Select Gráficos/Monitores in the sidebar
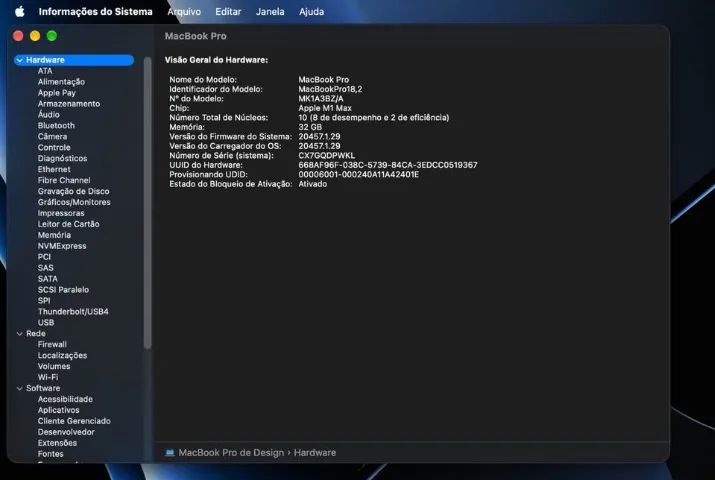 point(74,202)
